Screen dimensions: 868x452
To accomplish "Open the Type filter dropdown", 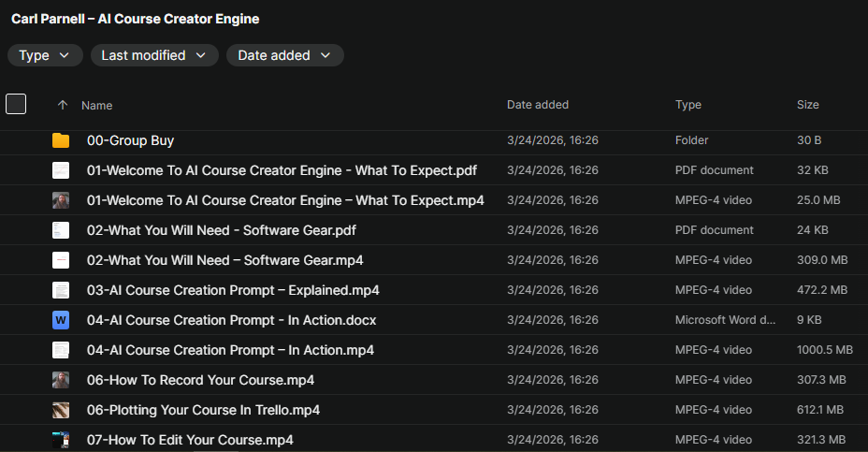I will [x=45, y=55].
